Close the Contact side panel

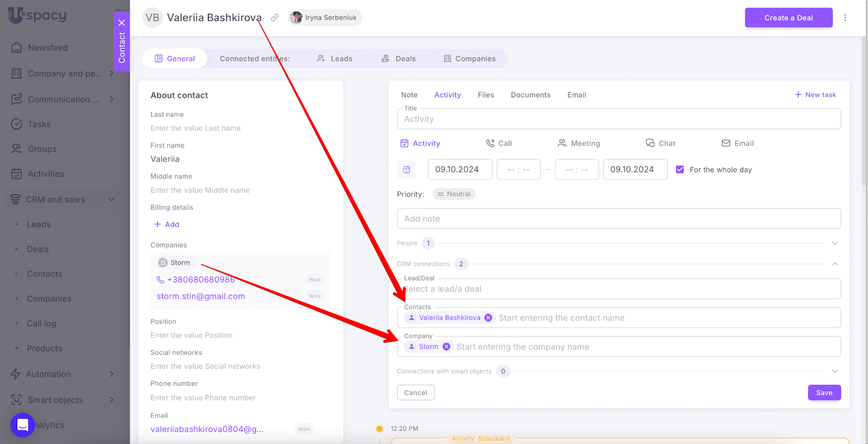tap(122, 23)
